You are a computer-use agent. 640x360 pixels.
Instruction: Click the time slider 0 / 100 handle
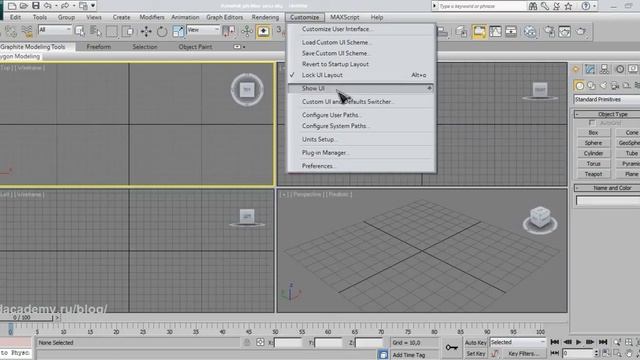pos(27,317)
